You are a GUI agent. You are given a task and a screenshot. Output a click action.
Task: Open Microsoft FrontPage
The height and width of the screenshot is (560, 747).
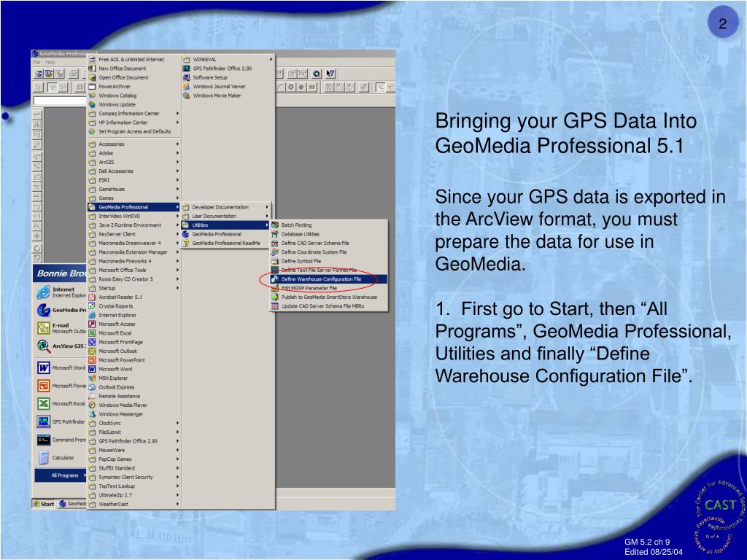(x=134, y=342)
